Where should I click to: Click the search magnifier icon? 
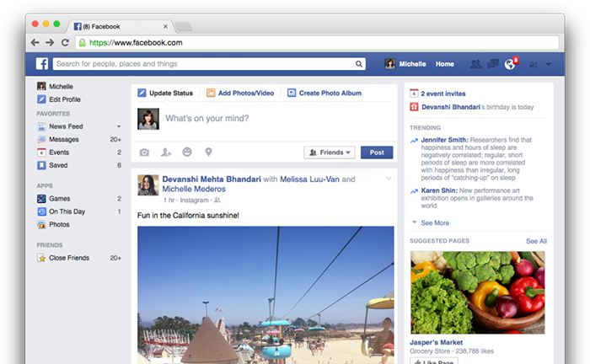pos(359,64)
